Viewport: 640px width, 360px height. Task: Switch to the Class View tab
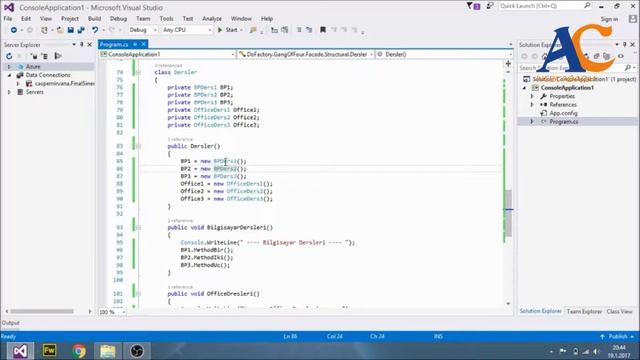tap(619, 311)
